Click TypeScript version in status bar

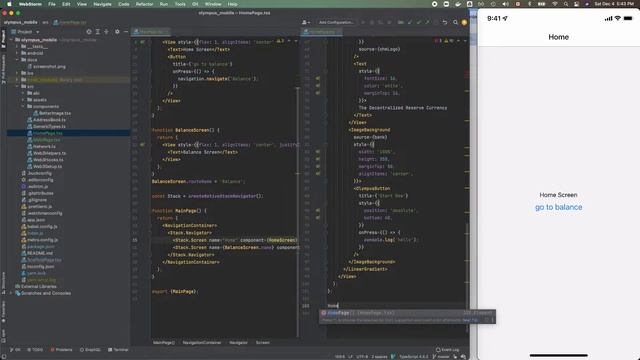point(413,356)
